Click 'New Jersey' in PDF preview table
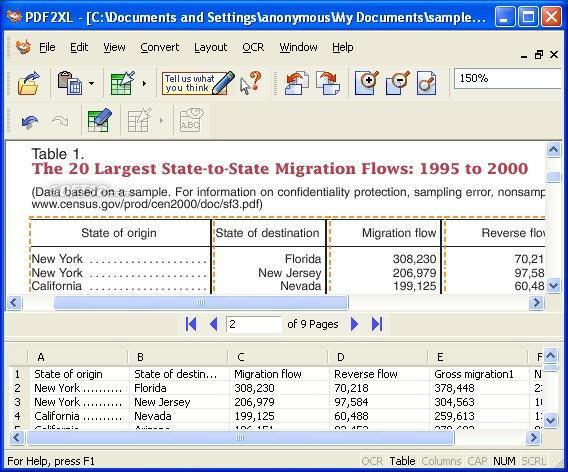This screenshot has height=472, width=568. coord(290,273)
